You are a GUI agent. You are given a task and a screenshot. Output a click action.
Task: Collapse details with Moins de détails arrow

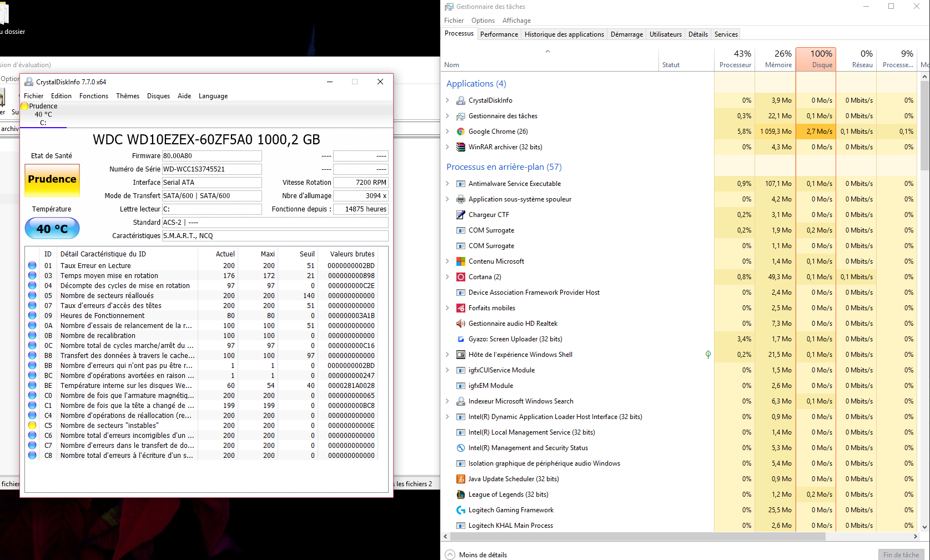click(450, 554)
